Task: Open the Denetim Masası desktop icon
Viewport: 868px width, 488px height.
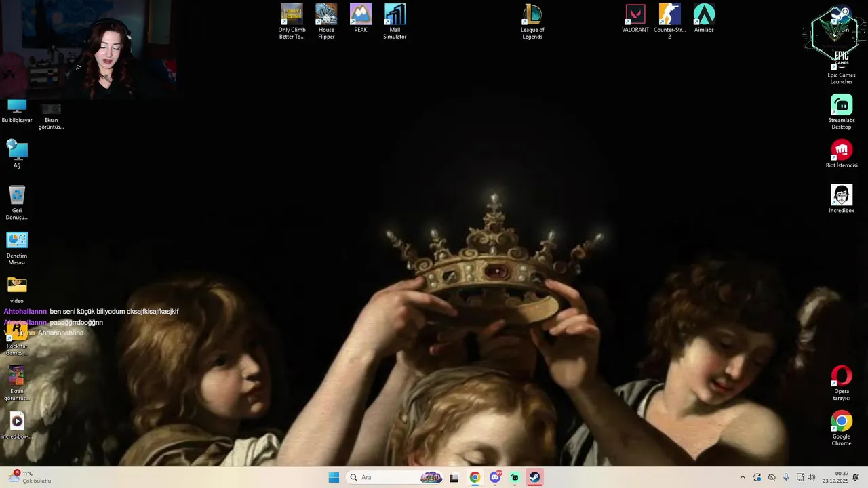Action: point(17,248)
